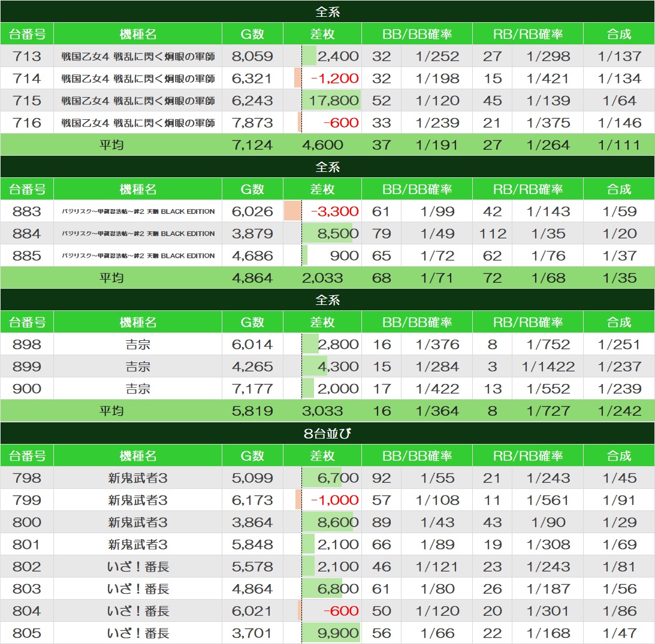This screenshot has height=644, width=655.
Task: Select the 差枚 value -3,300
Action: tap(334, 211)
